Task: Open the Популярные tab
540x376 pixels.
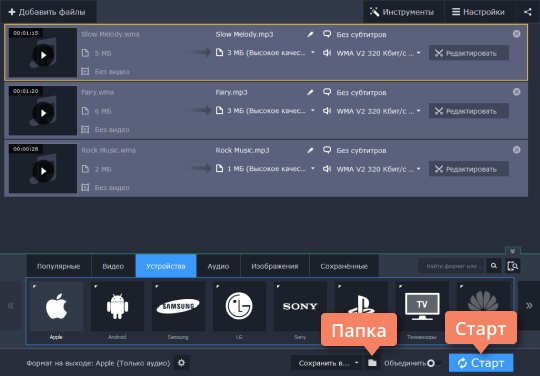Action: 59,266
